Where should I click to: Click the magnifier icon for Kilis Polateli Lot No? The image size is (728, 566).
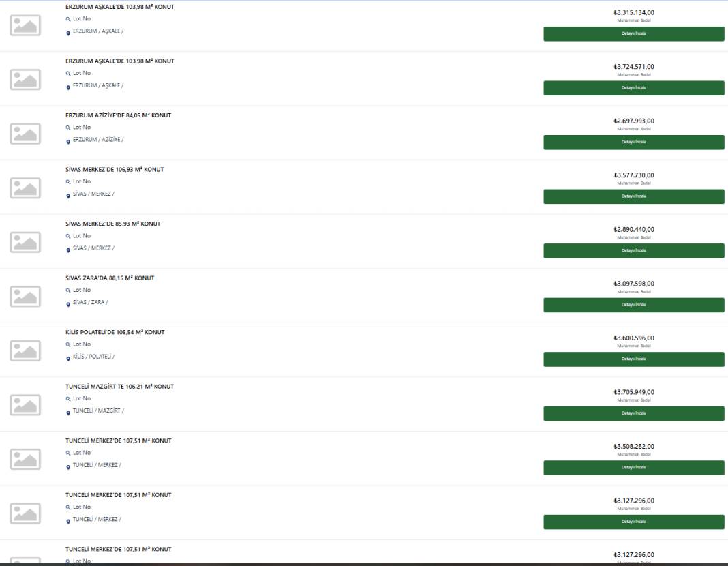click(67, 344)
